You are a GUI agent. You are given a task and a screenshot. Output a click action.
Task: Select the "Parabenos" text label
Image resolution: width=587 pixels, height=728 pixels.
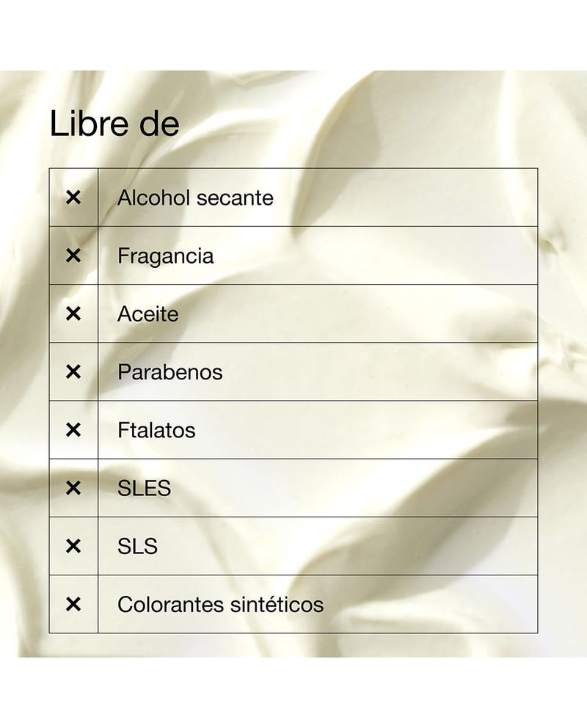click(x=169, y=372)
